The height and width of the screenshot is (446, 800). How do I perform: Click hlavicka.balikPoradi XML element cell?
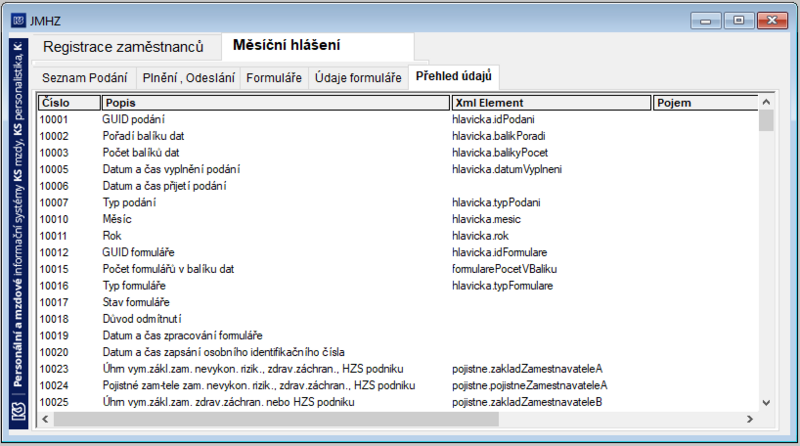pyautogui.click(x=498, y=136)
